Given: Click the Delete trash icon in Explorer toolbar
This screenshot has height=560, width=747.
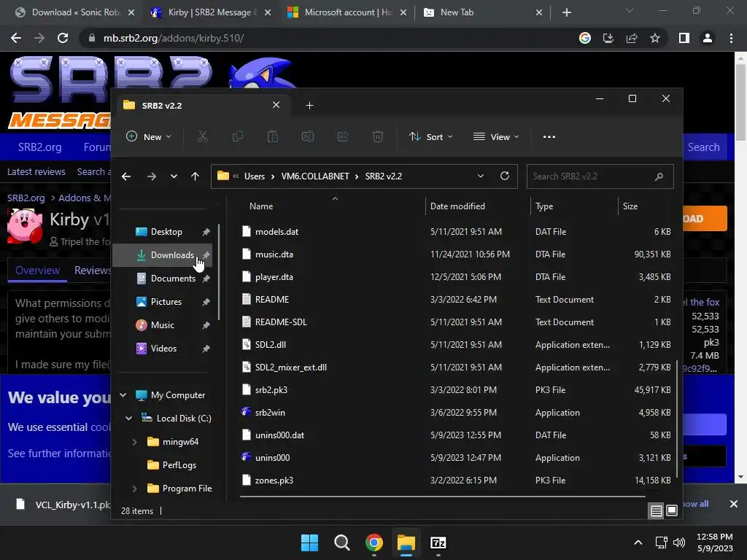Looking at the screenshot, I should pyautogui.click(x=378, y=136).
